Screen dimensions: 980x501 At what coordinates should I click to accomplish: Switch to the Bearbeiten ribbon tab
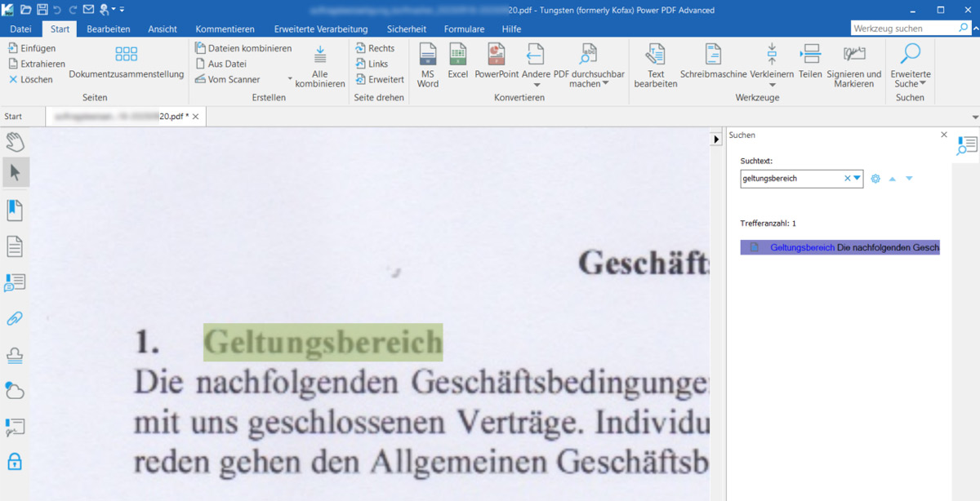point(108,29)
